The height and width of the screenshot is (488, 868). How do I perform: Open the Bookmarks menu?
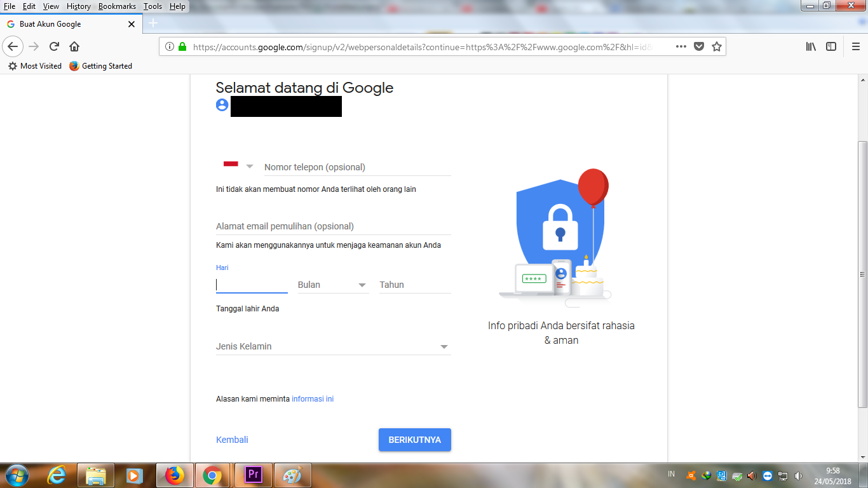tap(117, 6)
